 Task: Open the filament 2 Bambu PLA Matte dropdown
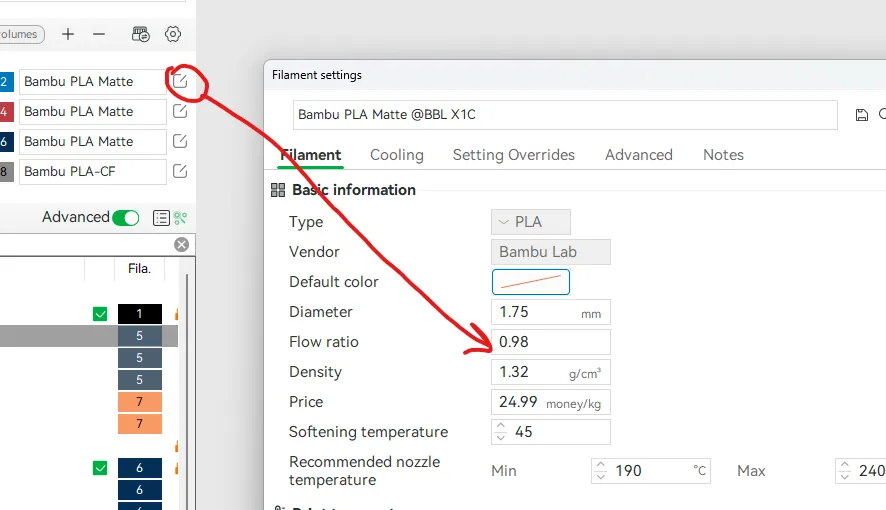[x=91, y=82]
